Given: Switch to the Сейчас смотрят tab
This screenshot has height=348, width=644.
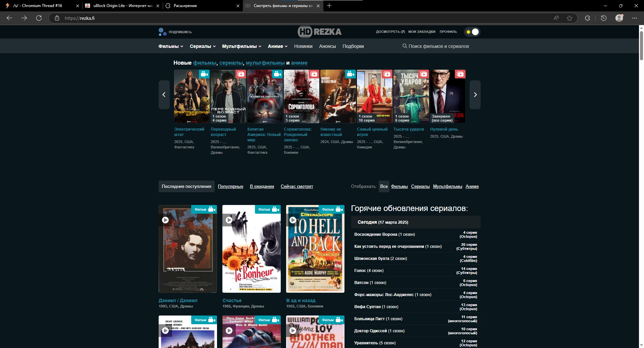Looking at the screenshot, I should 297,187.
